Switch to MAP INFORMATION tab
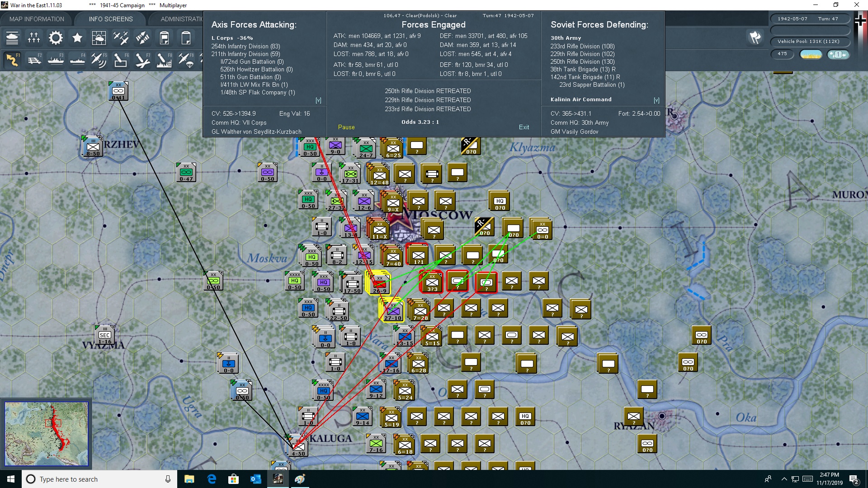 pos(37,19)
